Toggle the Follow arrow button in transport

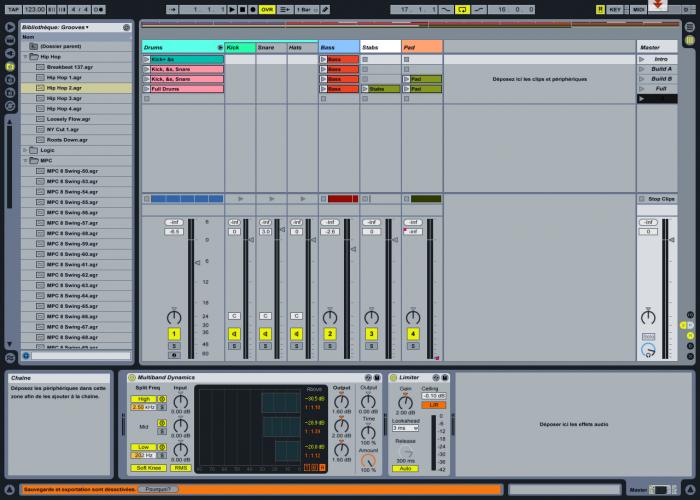click(x=172, y=9)
